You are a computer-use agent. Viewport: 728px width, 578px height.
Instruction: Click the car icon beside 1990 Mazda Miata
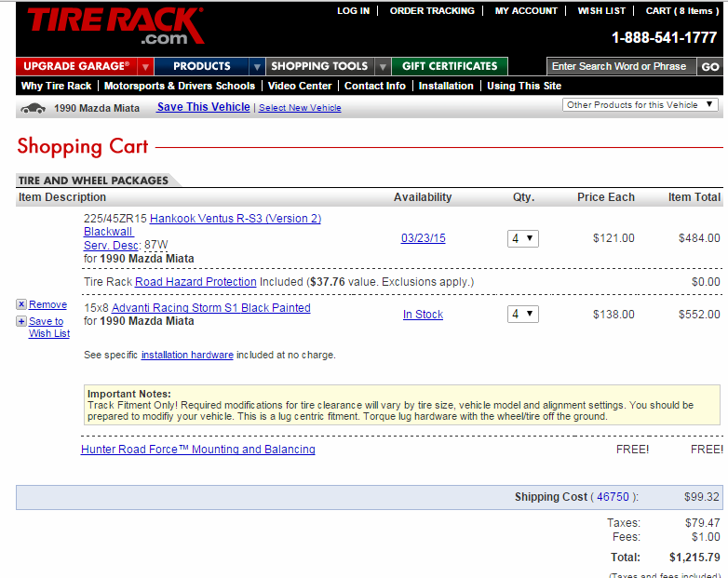click(33, 108)
